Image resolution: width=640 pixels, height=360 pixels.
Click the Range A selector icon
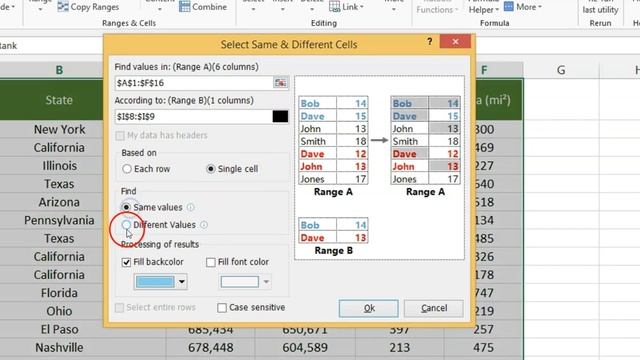pos(280,83)
